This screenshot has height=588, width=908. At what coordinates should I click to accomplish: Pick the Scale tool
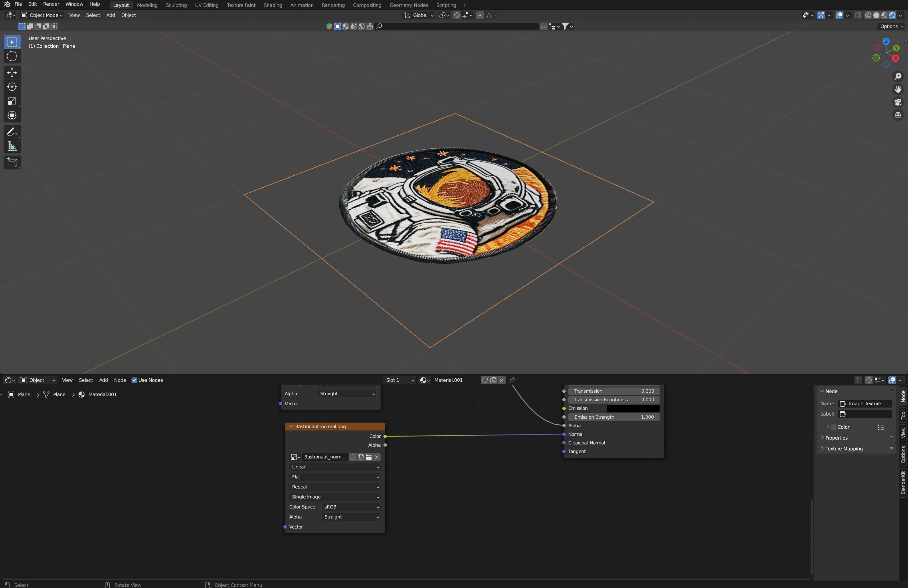[12, 102]
